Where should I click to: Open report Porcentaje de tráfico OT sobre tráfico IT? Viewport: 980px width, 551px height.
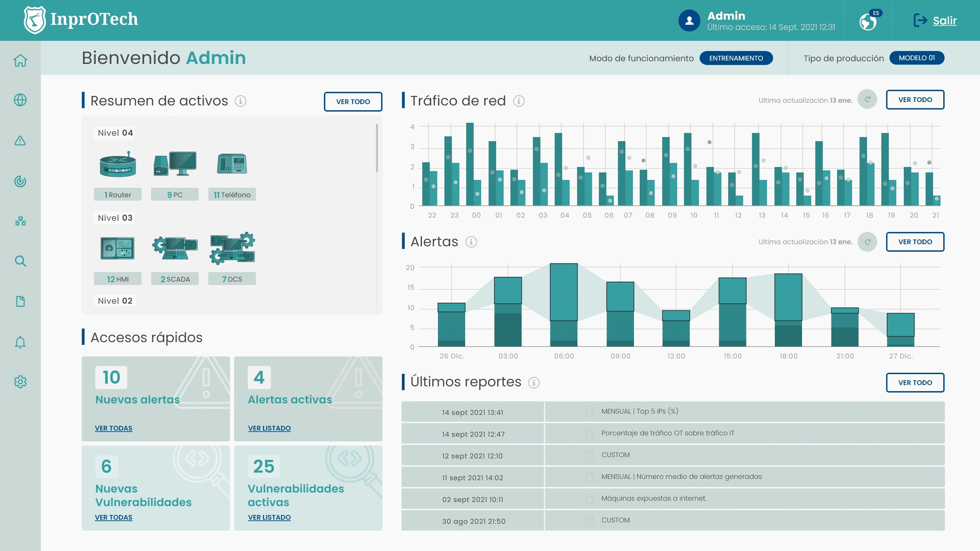point(673,434)
